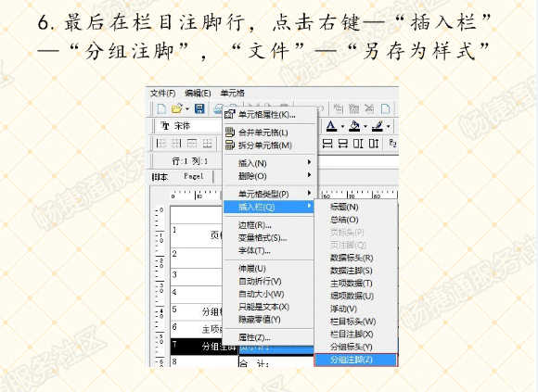Click the Print icon in toolbar
Image resolution: width=538 pixels, height=392 pixels.
tap(218, 109)
